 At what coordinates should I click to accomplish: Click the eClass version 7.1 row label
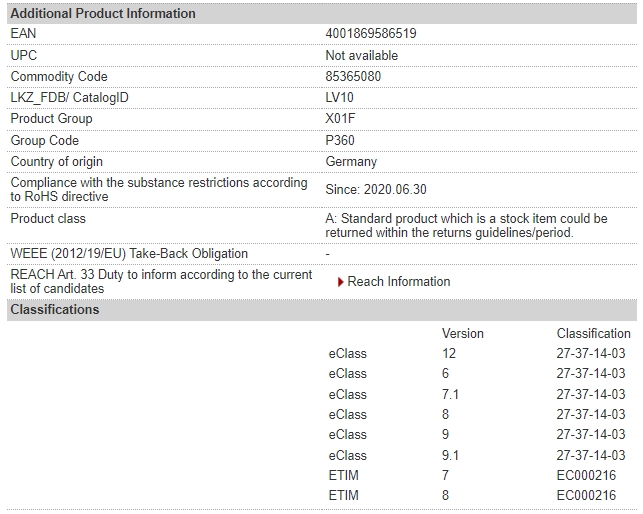click(x=347, y=394)
